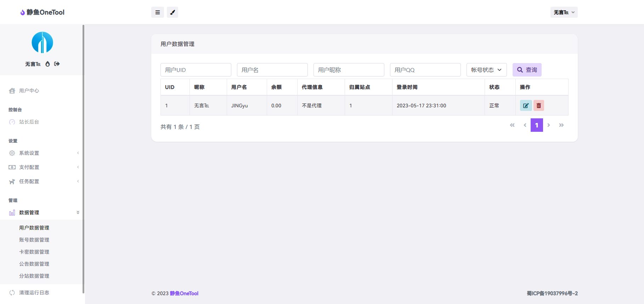
Task: Click the hamburger menu toggle icon
Action: [x=157, y=12]
